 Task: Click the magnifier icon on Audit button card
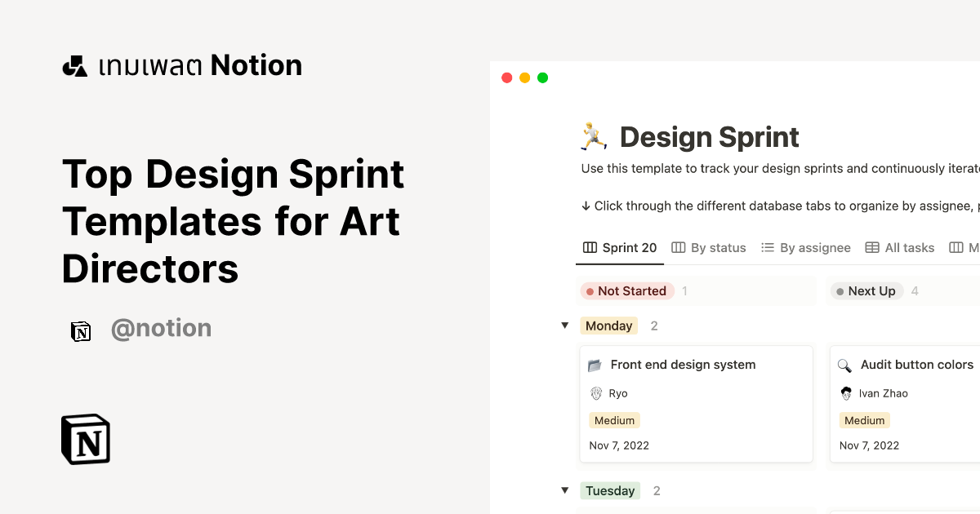click(844, 366)
